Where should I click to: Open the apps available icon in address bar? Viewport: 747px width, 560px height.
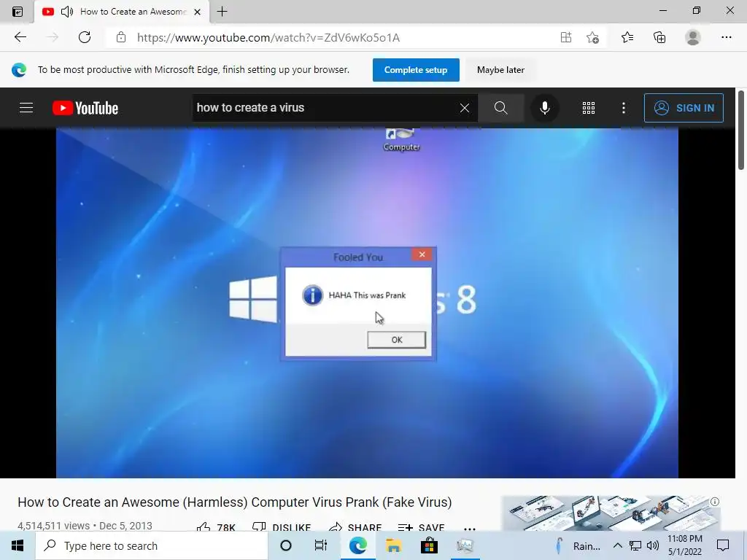pyautogui.click(x=566, y=37)
